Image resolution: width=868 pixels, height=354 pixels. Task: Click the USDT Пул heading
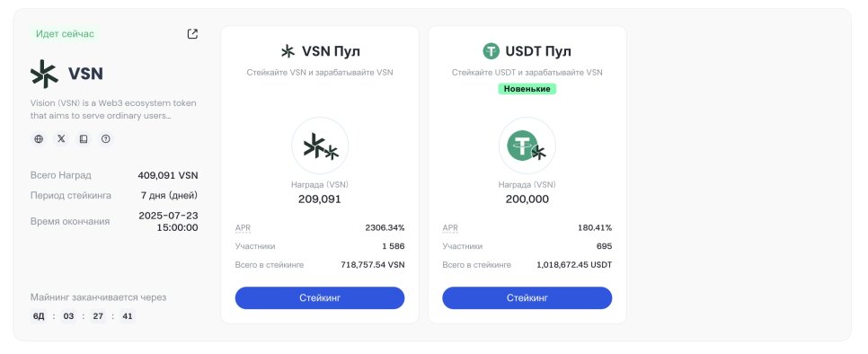click(538, 51)
